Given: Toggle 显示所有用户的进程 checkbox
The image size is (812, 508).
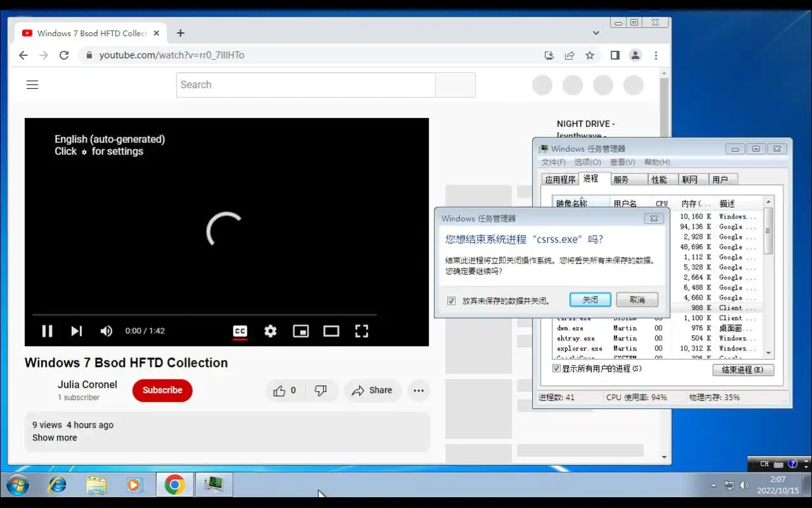Looking at the screenshot, I should pos(556,368).
